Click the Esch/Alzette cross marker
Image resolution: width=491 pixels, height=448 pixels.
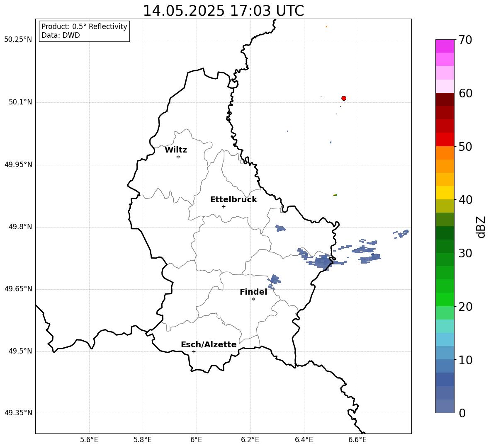click(x=194, y=351)
